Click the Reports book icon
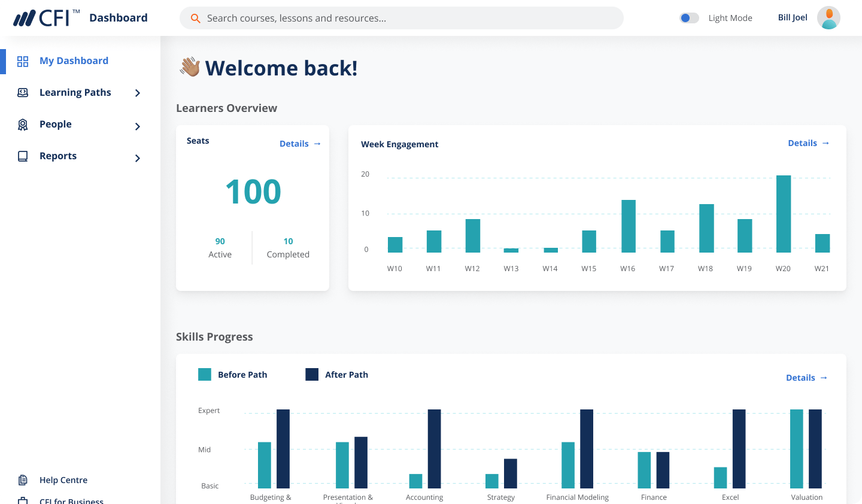 click(x=23, y=156)
